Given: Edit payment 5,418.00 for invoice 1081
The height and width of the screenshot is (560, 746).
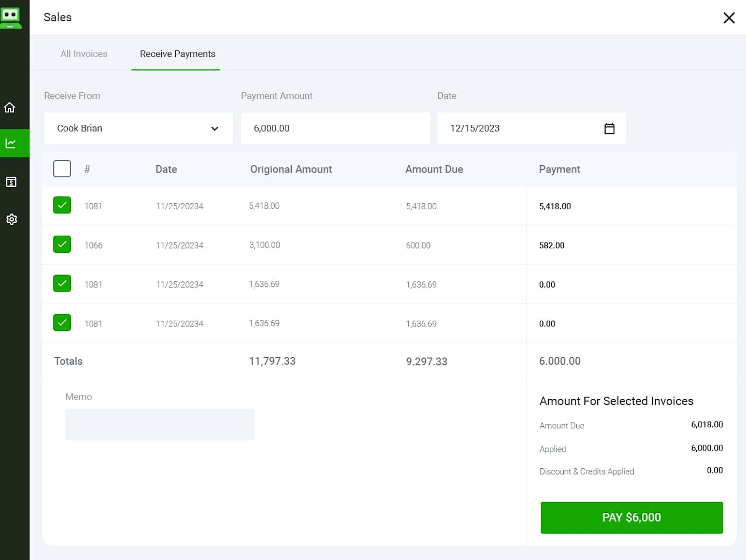Looking at the screenshot, I should pos(555,206).
